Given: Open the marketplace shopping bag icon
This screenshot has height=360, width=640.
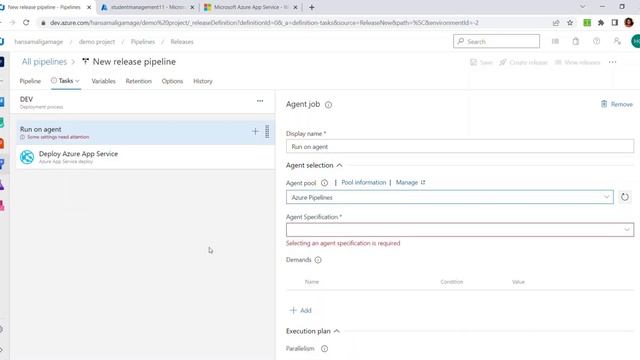Looking at the screenshot, I should coord(576,41).
